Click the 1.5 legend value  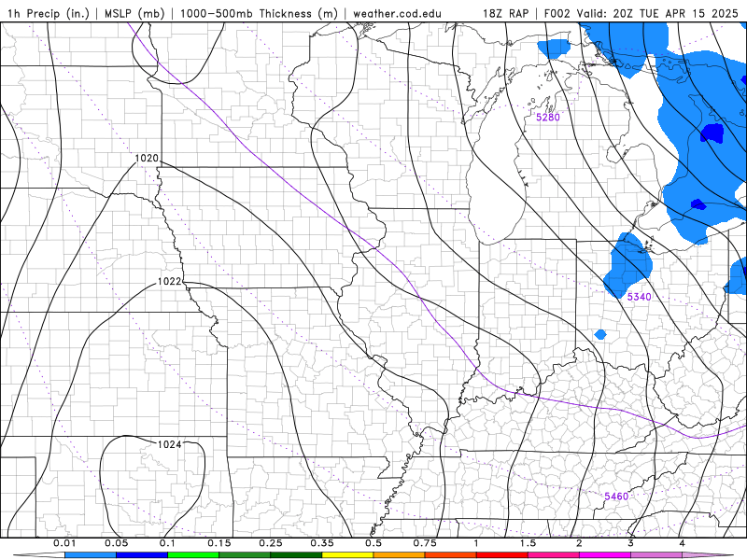(528, 543)
